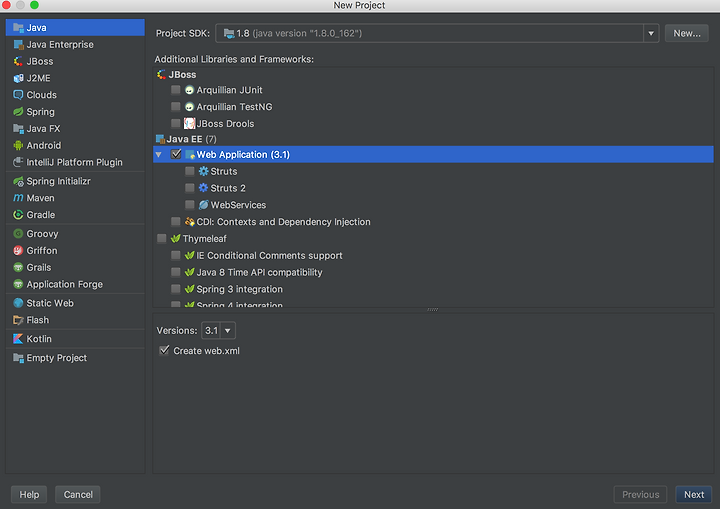
Task: Click the Thymeleaf leaf icon
Action: (175, 238)
